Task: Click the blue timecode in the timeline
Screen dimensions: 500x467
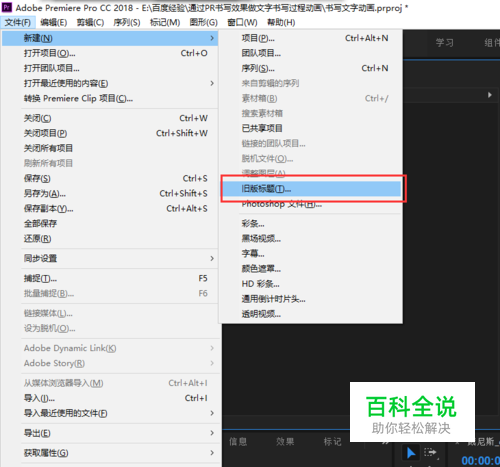Action: [480, 461]
